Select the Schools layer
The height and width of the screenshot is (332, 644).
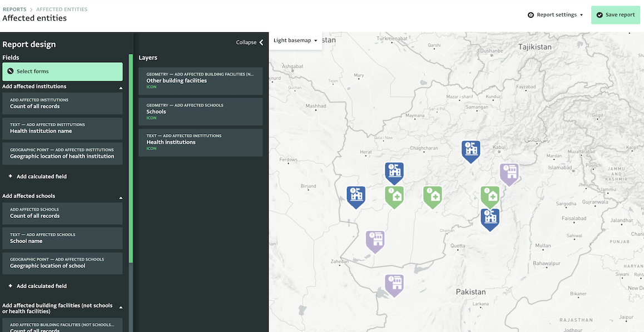(200, 112)
